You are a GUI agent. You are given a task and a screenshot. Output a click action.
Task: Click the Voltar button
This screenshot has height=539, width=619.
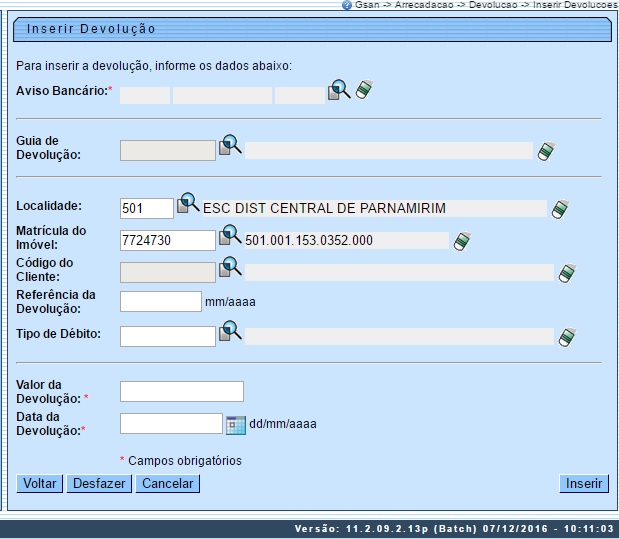click(39, 484)
